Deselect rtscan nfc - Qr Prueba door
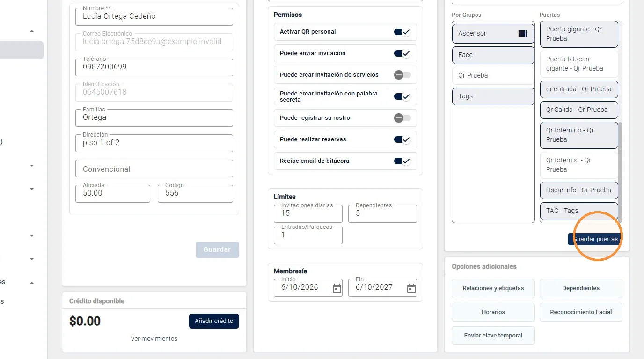This screenshot has width=644, height=359. coord(579,190)
